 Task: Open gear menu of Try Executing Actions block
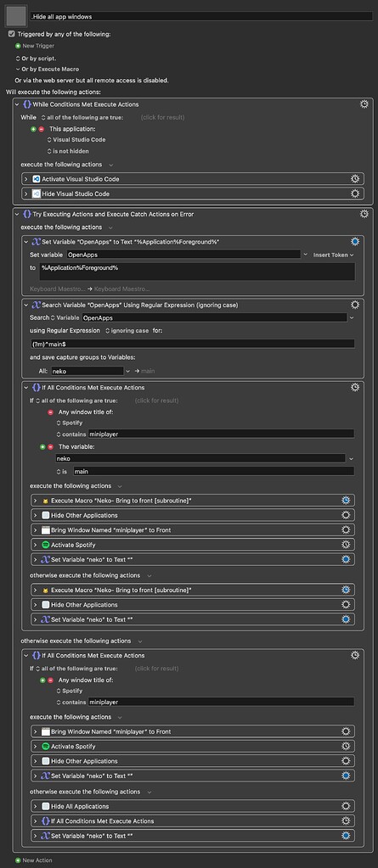tap(364, 214)
